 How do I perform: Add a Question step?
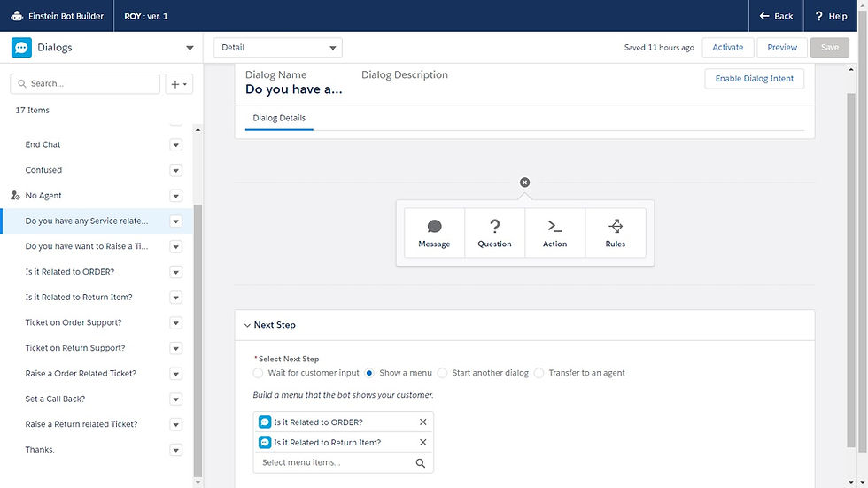click(494, 233)
